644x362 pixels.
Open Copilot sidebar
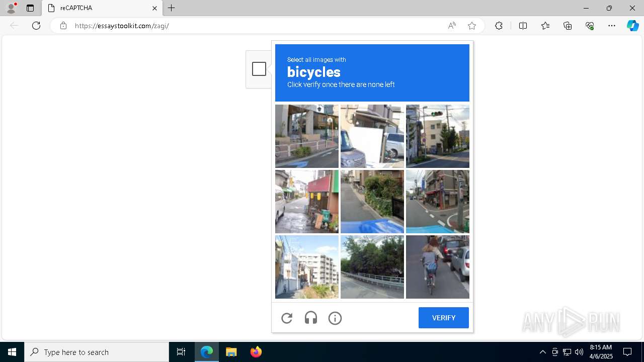(x=632, y=26)
